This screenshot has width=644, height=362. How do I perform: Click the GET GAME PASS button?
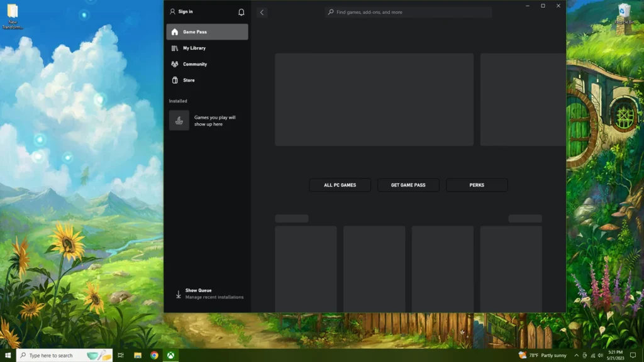[x=408, y=185]
